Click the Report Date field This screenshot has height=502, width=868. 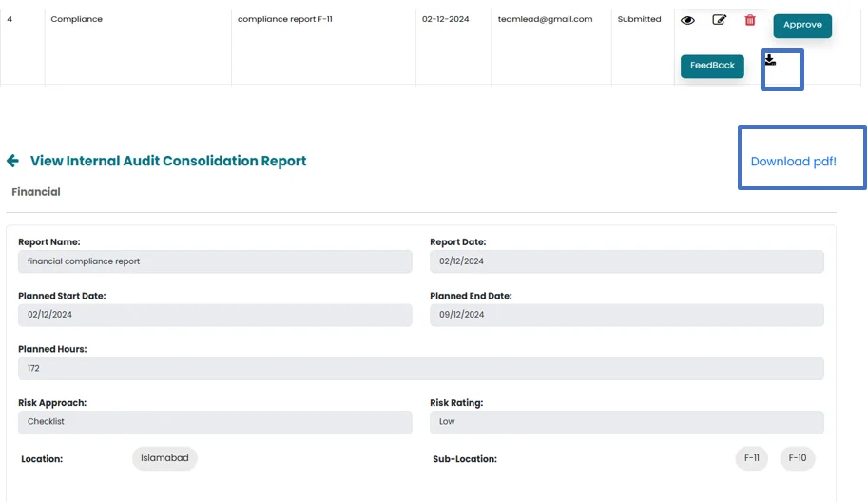(627, 261)
